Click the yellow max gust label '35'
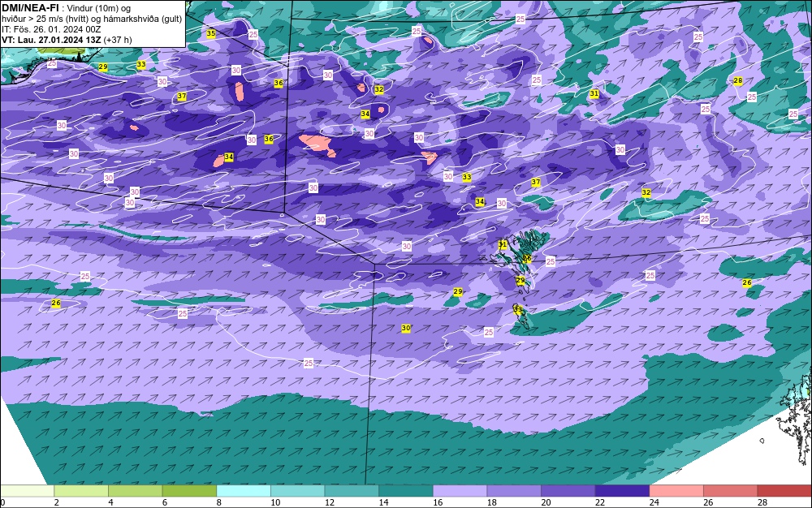812x508 pixels. coord(211,33)
